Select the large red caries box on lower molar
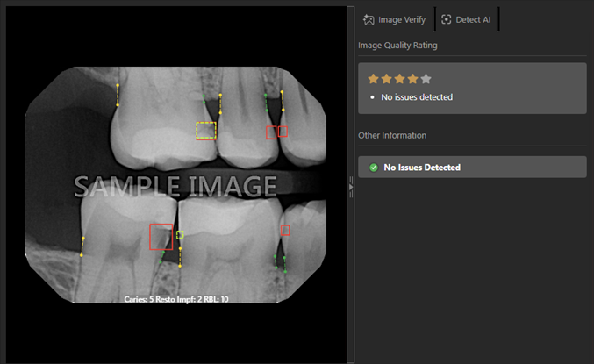 (161, 237)
